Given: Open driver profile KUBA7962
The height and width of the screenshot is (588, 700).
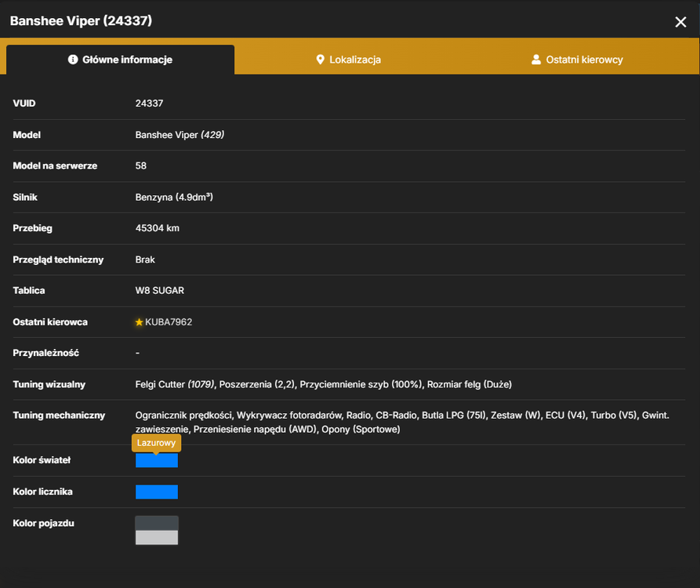Looking at the screenshot, I should [169, 322].
